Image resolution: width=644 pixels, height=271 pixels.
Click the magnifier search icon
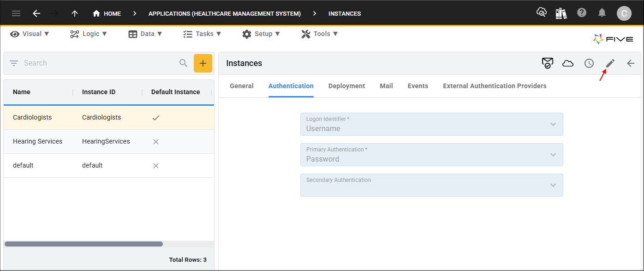[184, 63]
